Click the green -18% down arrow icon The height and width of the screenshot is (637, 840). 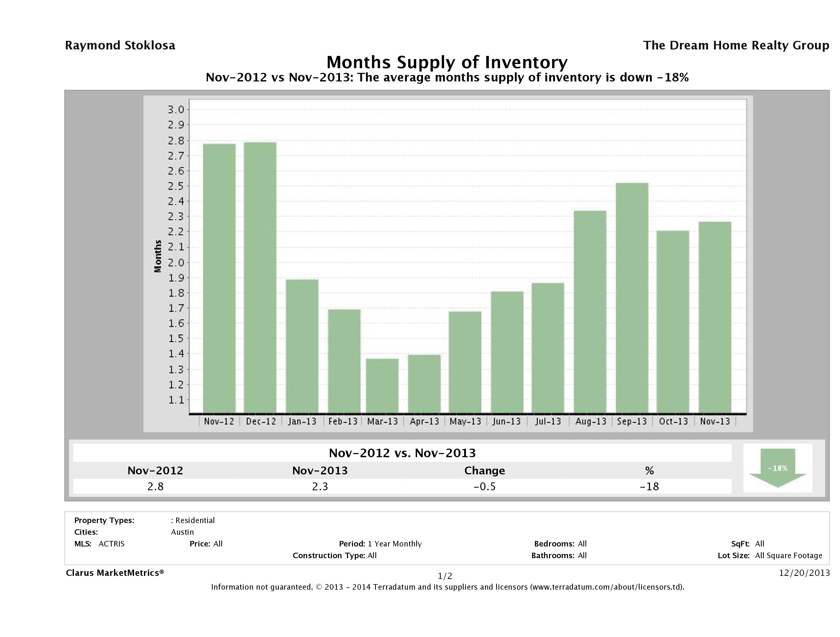[x=777, y=468]
